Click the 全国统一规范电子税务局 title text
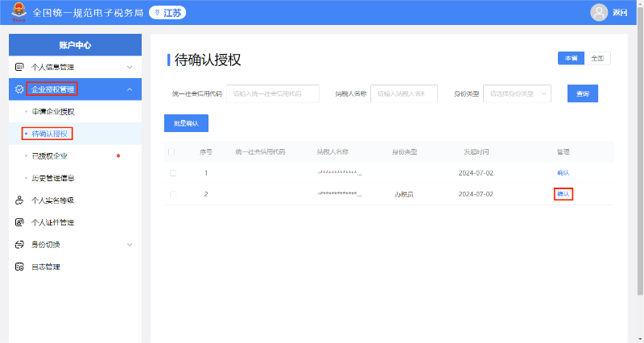 point(88,13)
